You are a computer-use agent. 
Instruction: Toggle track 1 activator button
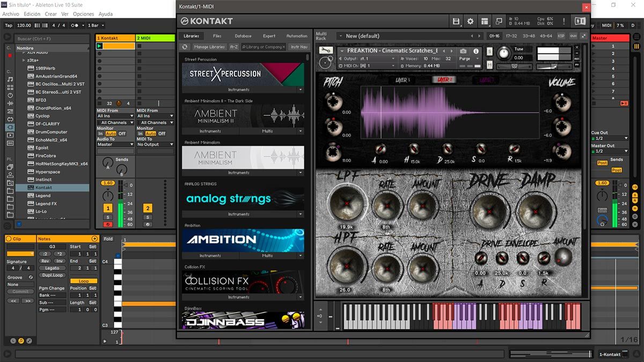tap(108, 208)
